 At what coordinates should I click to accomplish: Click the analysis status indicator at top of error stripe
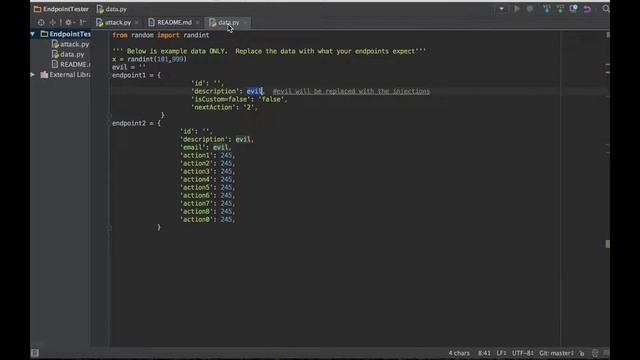pos(607,35)
